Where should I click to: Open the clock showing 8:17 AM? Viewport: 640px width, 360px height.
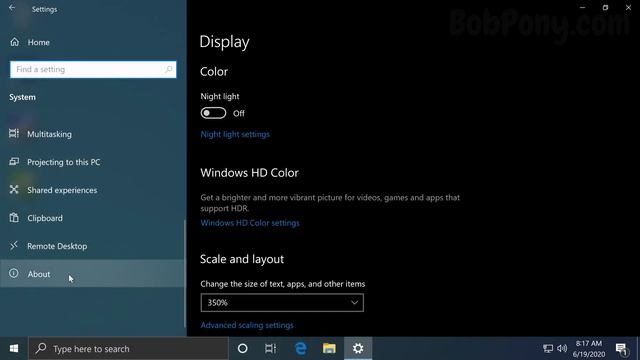589,349
